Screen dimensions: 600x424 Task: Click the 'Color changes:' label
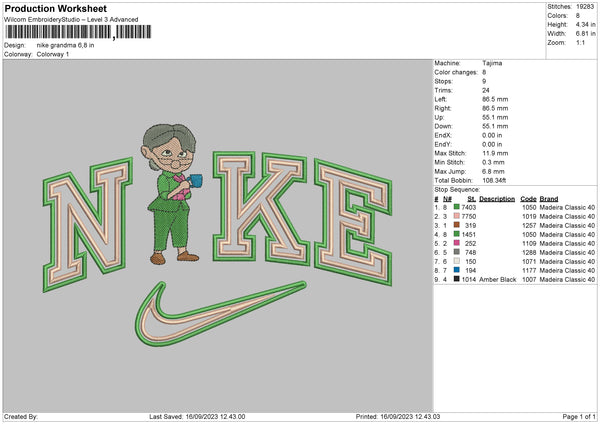click(456, 72)
